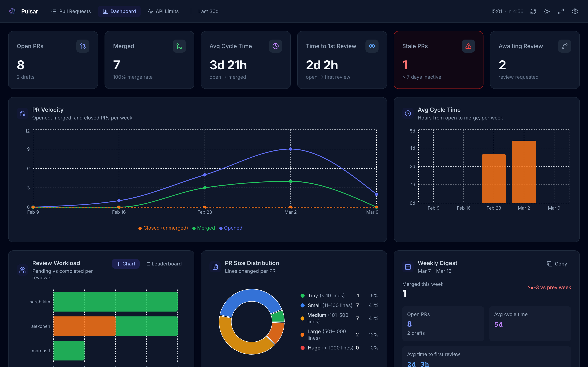Click the git merge icon on Merged card
The height and width of the screenshot is (367, 588).
[179, 46]
